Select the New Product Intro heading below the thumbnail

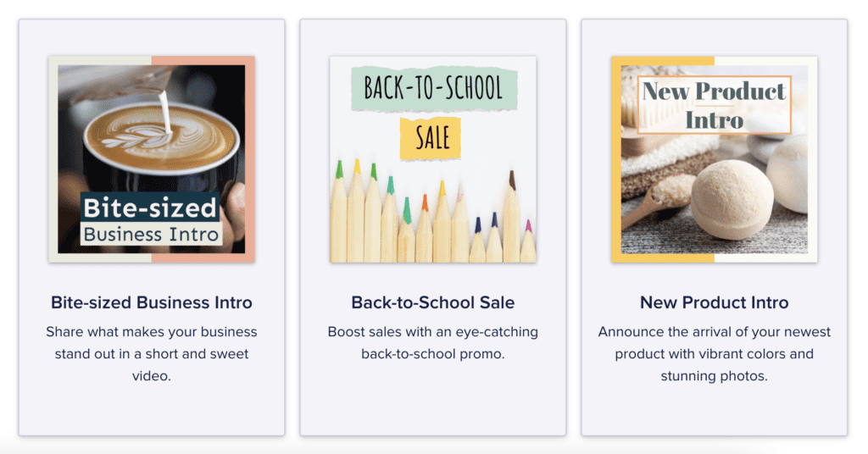pos(714,302)
